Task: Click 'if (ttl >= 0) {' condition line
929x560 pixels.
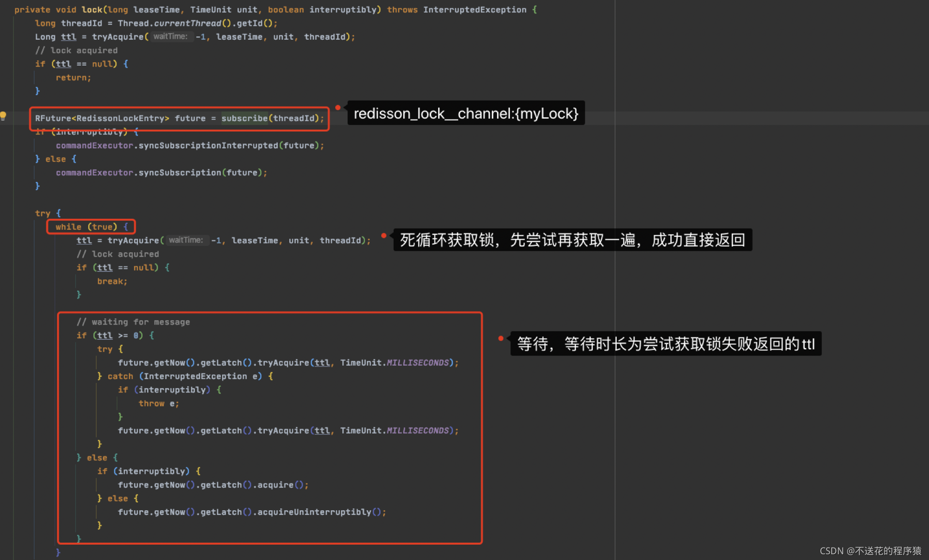Action: point(115,336)
